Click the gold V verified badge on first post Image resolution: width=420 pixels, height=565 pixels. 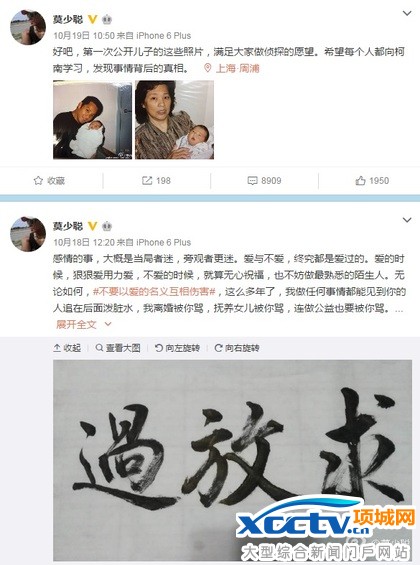pyautogui.click(x=93, y=19)
